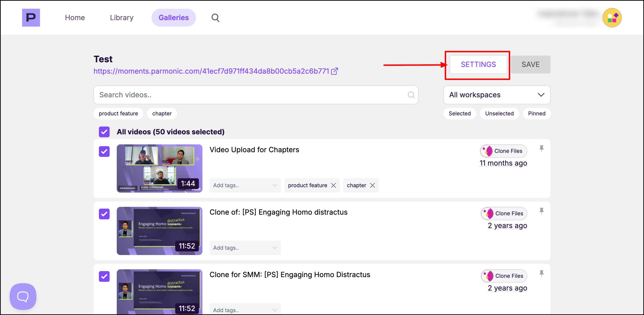Click into the Search videos field
The width and height of the screenshot is (644, 315).
(x=250, y=95)
